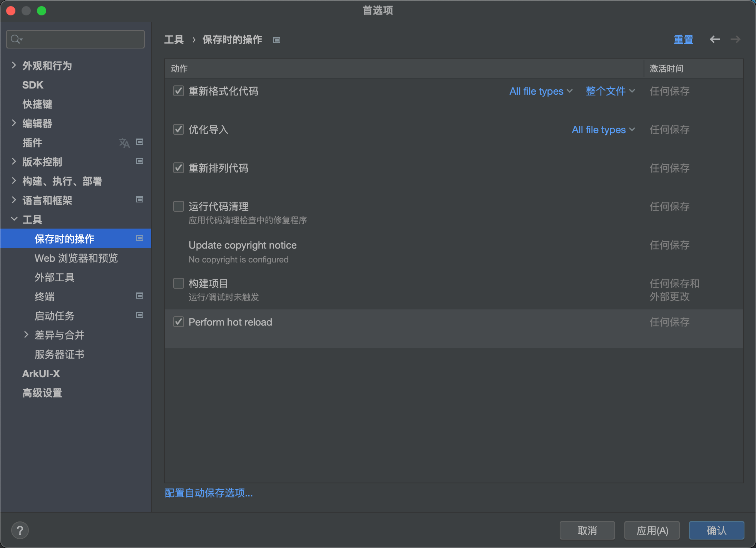This screenshot has height=548, width=756.
Task: Click 应用代码清理检查中的修复程序 description
Action: click(x=248, y=220)
